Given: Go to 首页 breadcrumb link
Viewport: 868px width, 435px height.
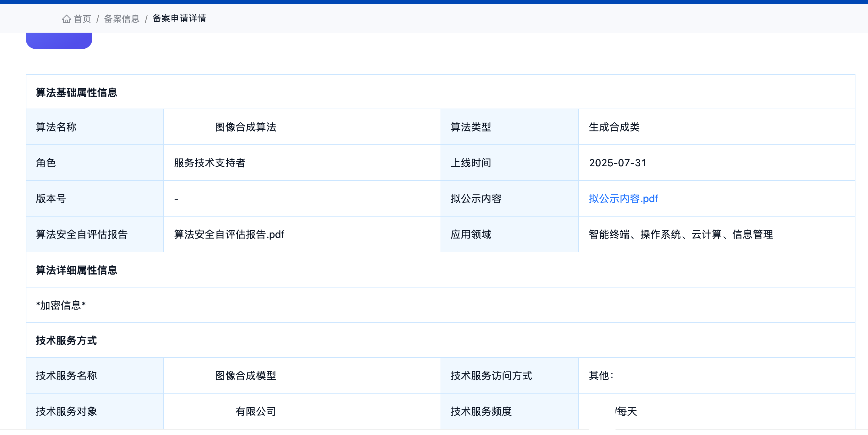Looking at the screenshot, I should 82,19.
